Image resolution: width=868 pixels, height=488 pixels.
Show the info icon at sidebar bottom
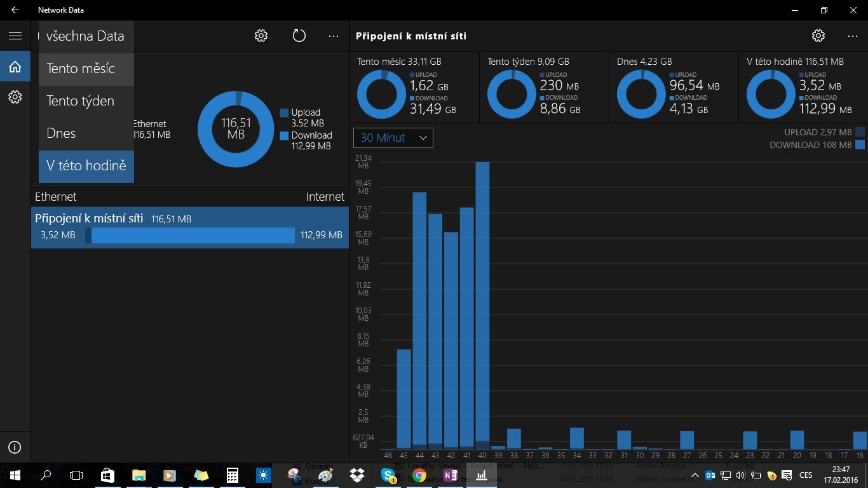click(x=15, y=447)
